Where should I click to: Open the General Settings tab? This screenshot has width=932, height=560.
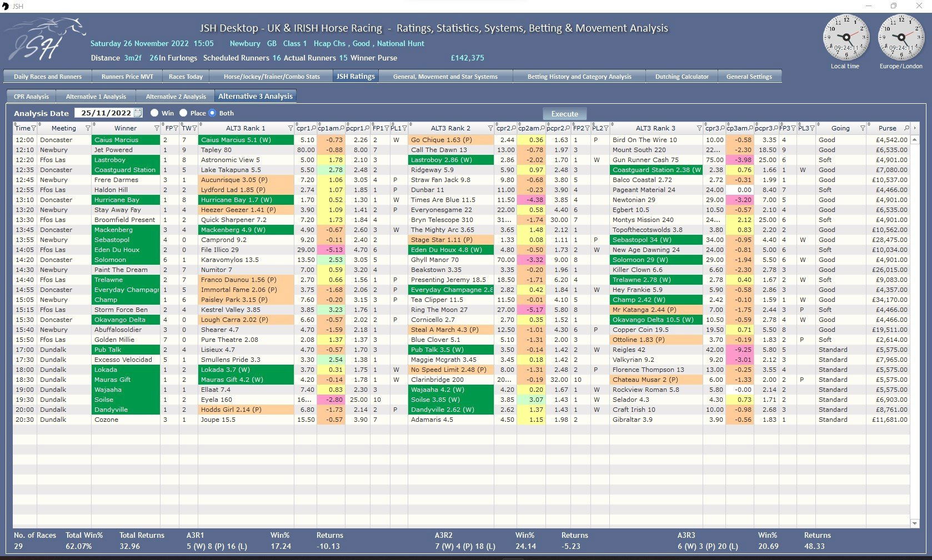[x=749, y=77]
